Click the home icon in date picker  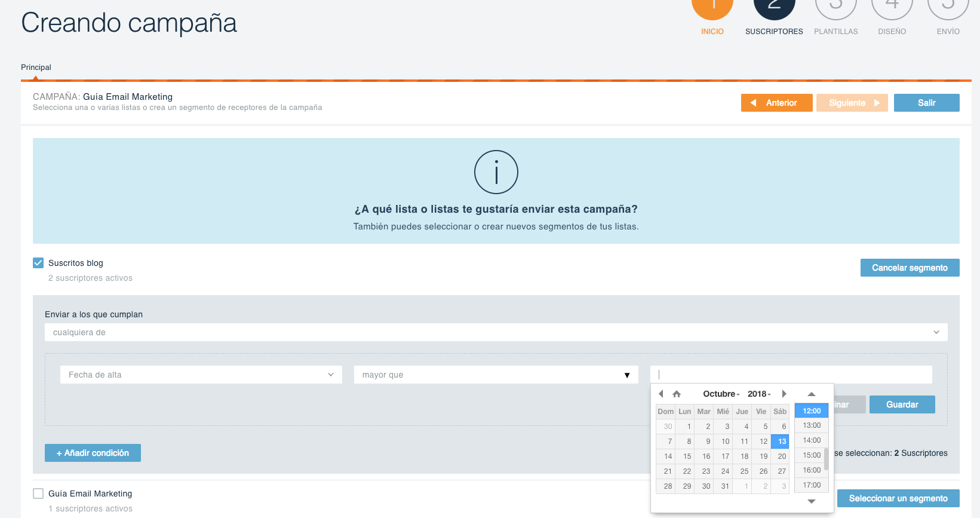[677, 394]
